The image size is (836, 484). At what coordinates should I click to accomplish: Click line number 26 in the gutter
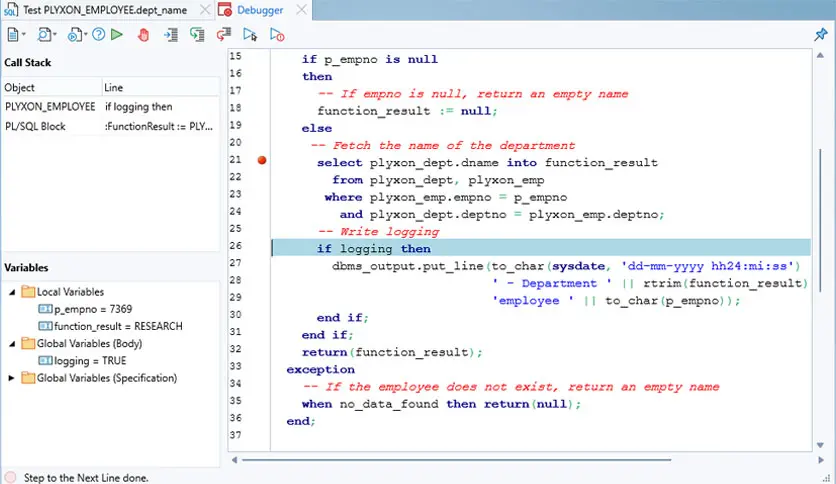coord(236,246)
